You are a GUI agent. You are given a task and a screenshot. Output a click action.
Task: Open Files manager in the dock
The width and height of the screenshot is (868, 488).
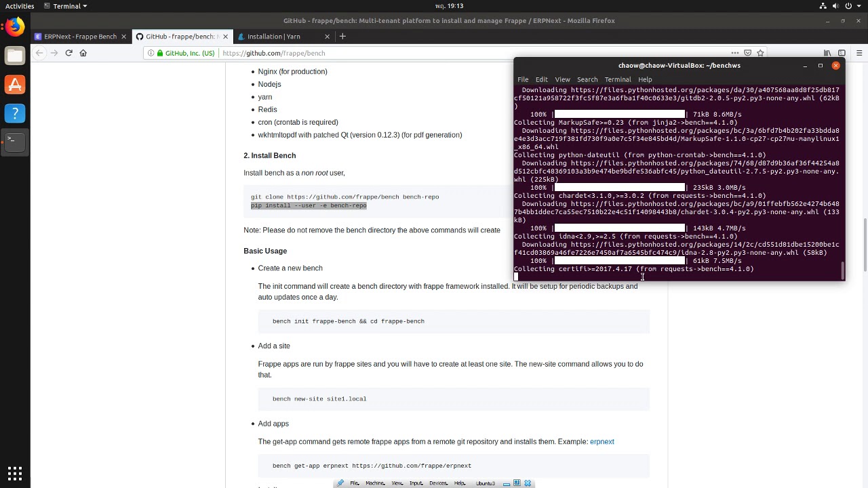(15, 56)
